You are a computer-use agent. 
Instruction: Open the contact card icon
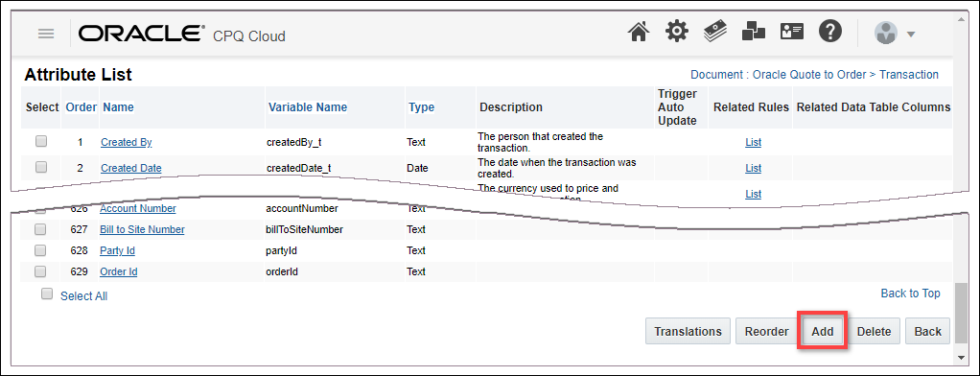792,32
